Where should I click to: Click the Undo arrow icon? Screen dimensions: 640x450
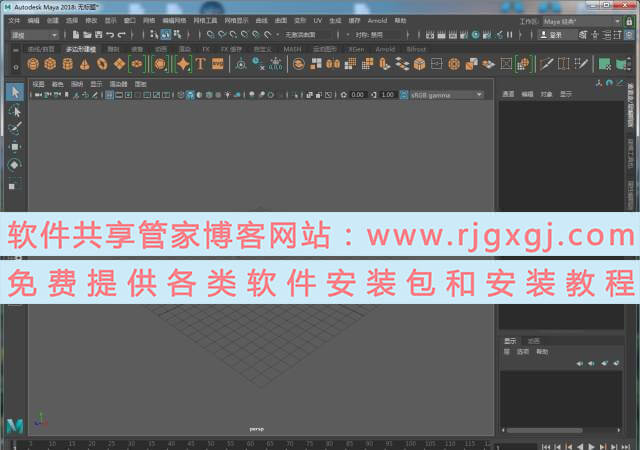point(110,35)
